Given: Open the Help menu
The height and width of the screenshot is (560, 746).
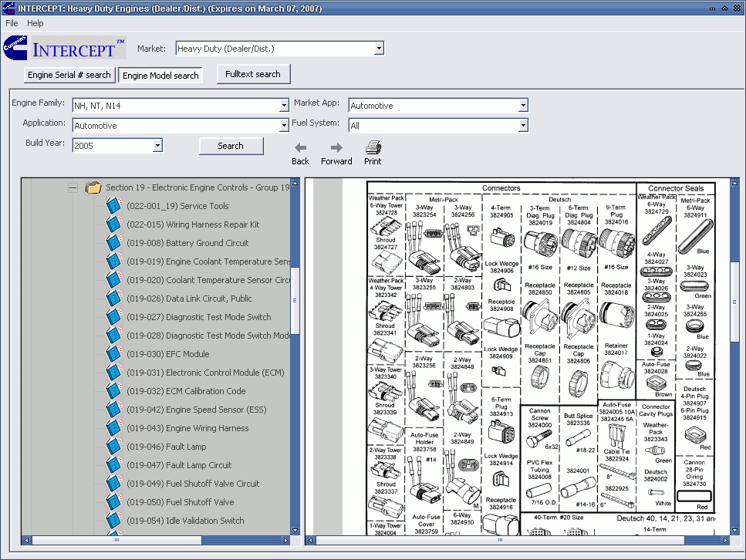Looking at the screenshot, I should [x=35, y=23].
